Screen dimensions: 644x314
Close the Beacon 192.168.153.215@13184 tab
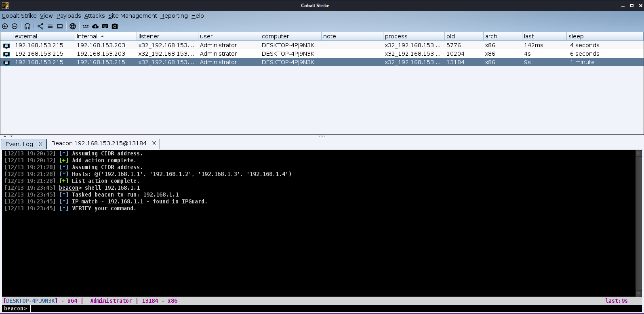click(154, 144)
